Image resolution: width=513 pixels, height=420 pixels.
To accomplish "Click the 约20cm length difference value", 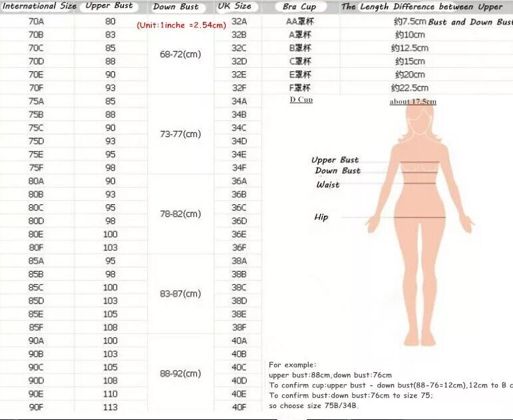I will pos(410,75).
